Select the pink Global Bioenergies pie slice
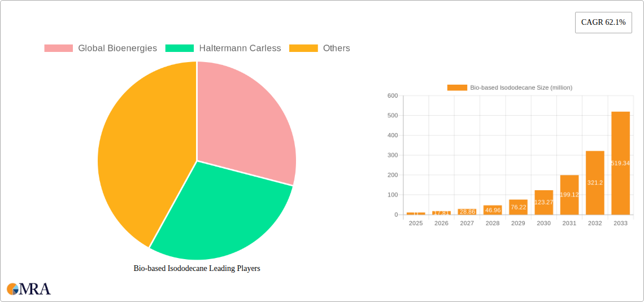644x302 pixels. (246, 123)
